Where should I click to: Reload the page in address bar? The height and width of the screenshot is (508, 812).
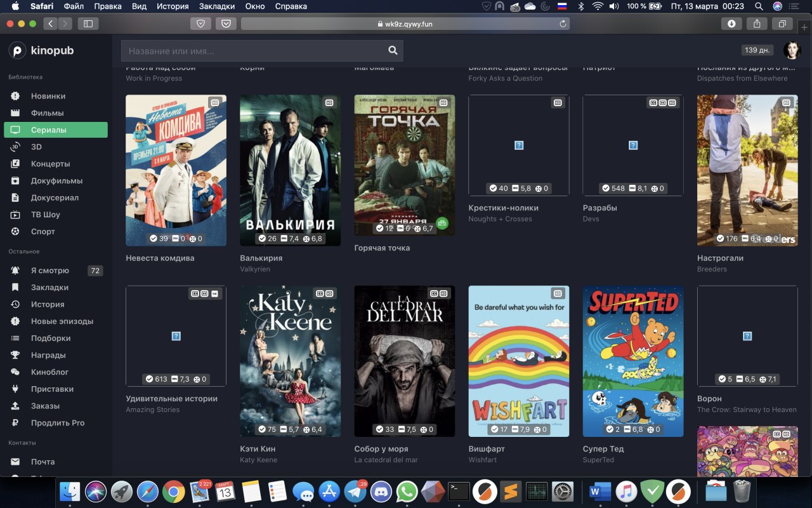(562, 24)
